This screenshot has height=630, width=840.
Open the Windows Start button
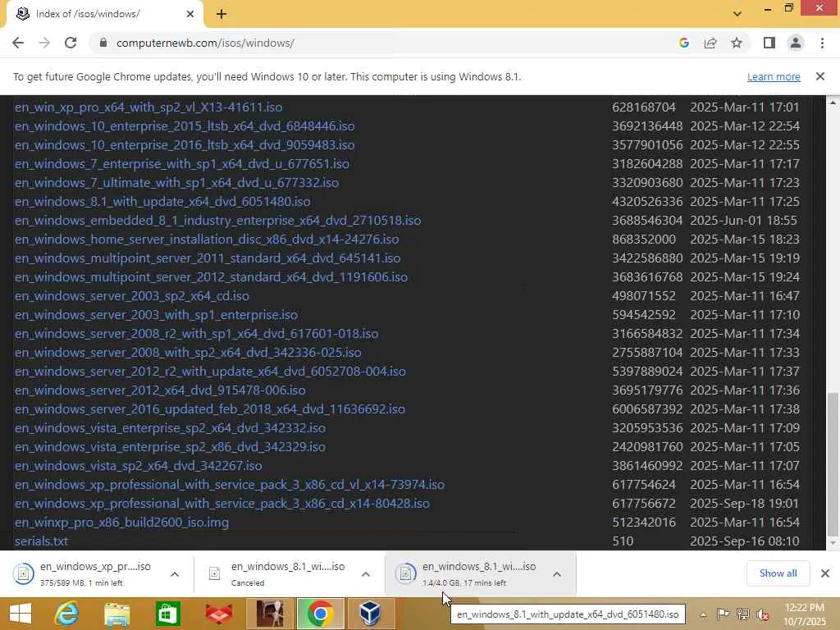[21, 614]
